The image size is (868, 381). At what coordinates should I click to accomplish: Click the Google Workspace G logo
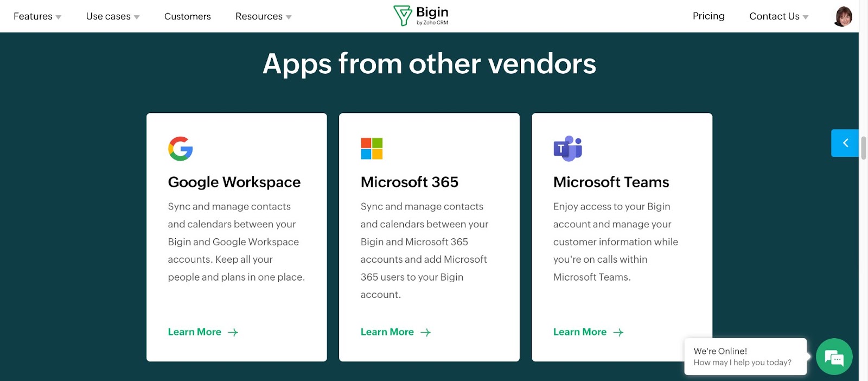181,149
